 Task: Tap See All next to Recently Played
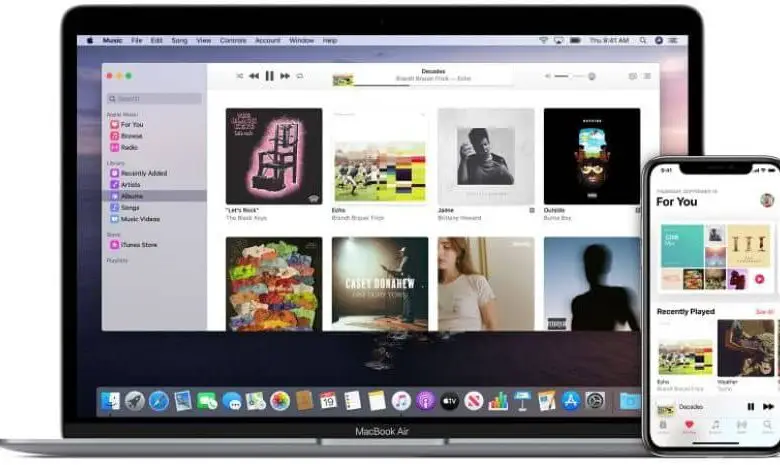coord(765,312)
